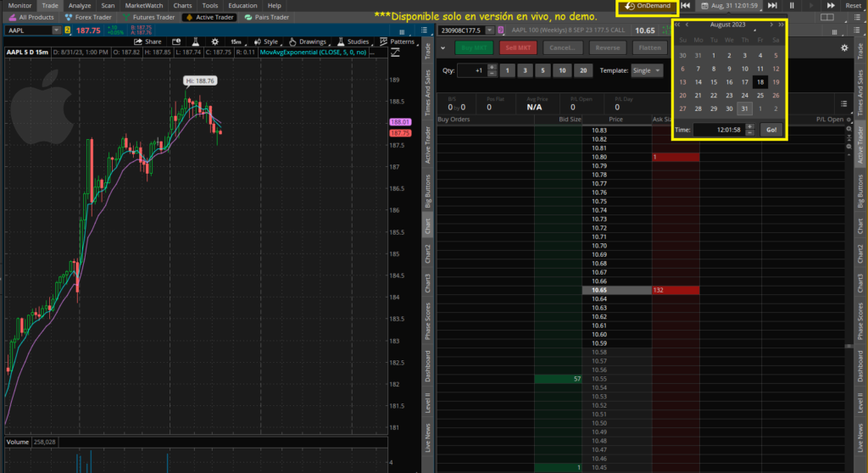The image size is (868, 473).
Task: Click the trendline drawing tool icon
Action: click(395, 53)
